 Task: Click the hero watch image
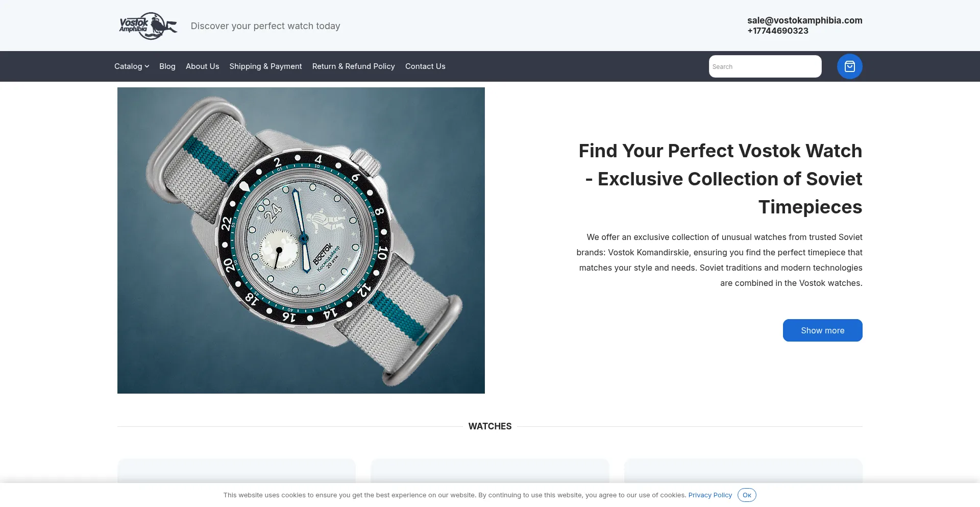point(301,240)
